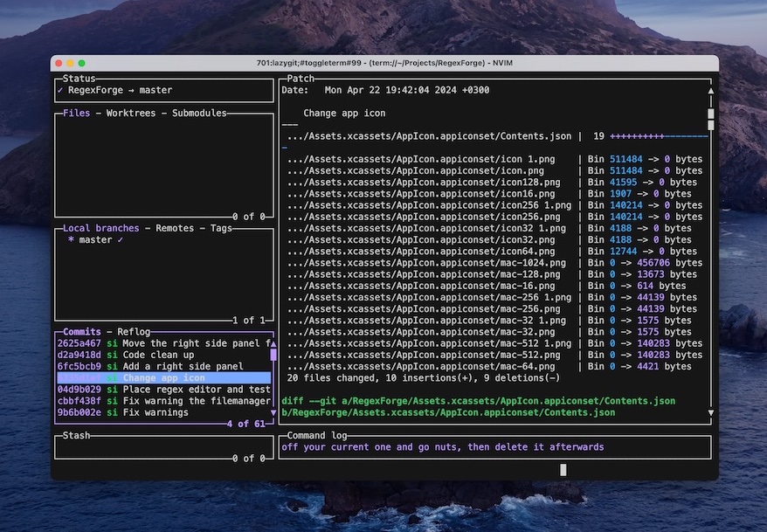The height and width of the screenshot is (532, 767).
Task: Click the Command log text line
Action: [443, 447]
